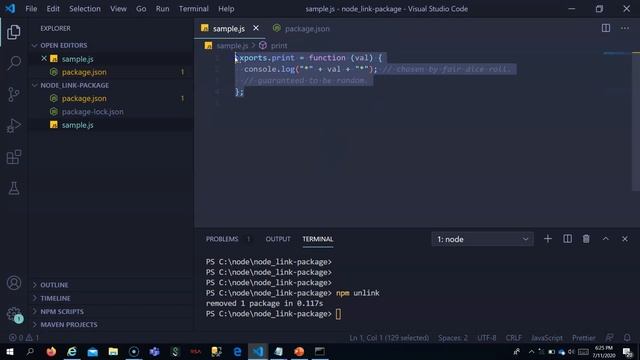The height and width of the screenshot is (360, 640).
Task: Open the VS Code taskbar icon
Action: [x=258, y=351]
